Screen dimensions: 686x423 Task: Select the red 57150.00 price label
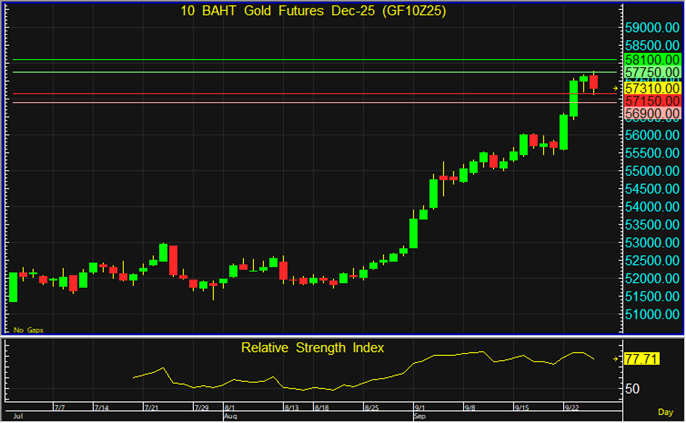651,102
